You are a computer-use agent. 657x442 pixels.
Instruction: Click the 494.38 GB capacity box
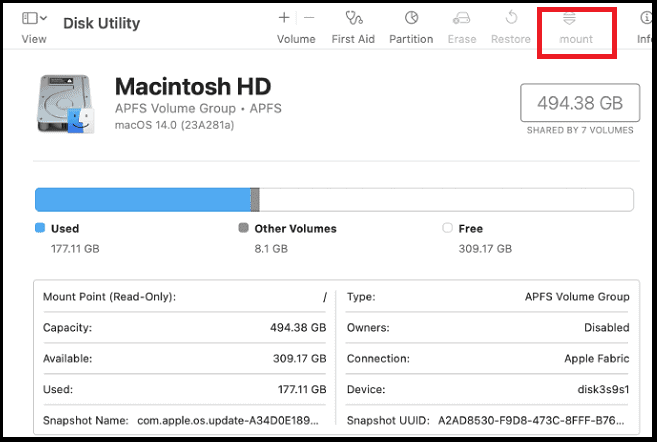(579, 103)
